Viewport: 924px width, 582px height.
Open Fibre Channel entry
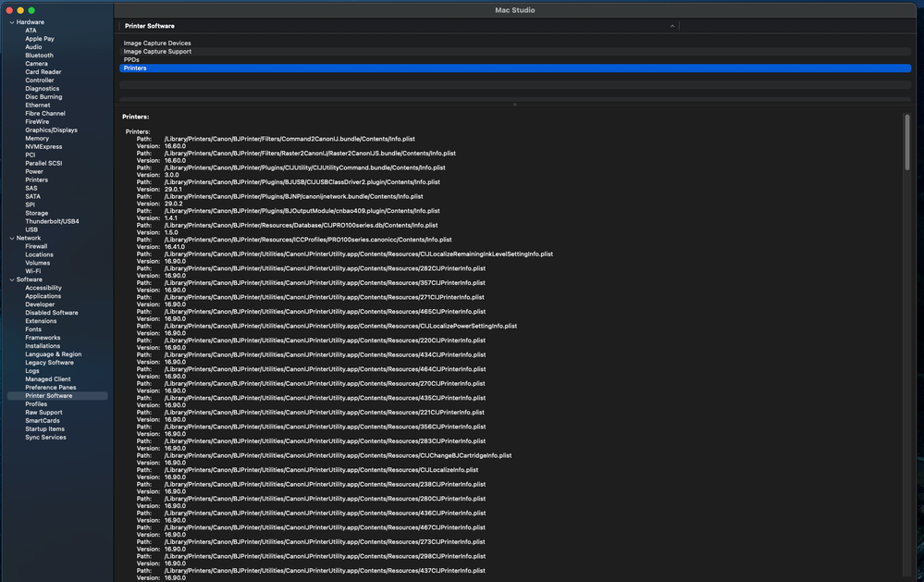coord(45,113)
